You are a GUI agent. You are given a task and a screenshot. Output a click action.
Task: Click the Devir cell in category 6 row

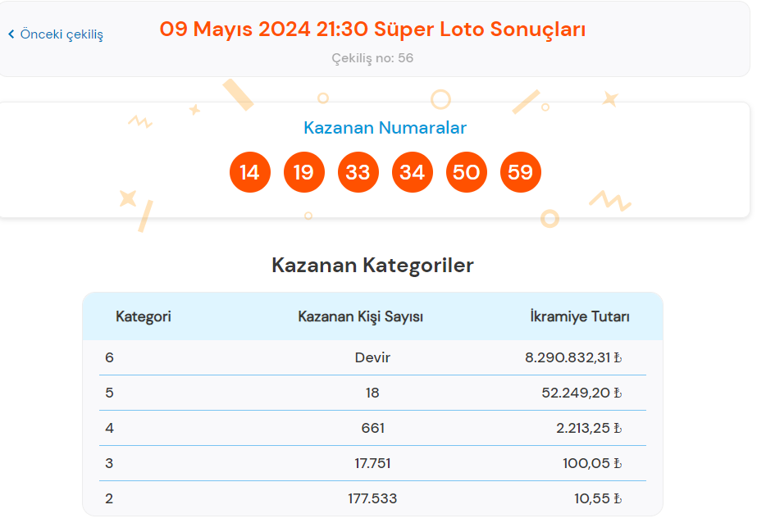[372, 358]
